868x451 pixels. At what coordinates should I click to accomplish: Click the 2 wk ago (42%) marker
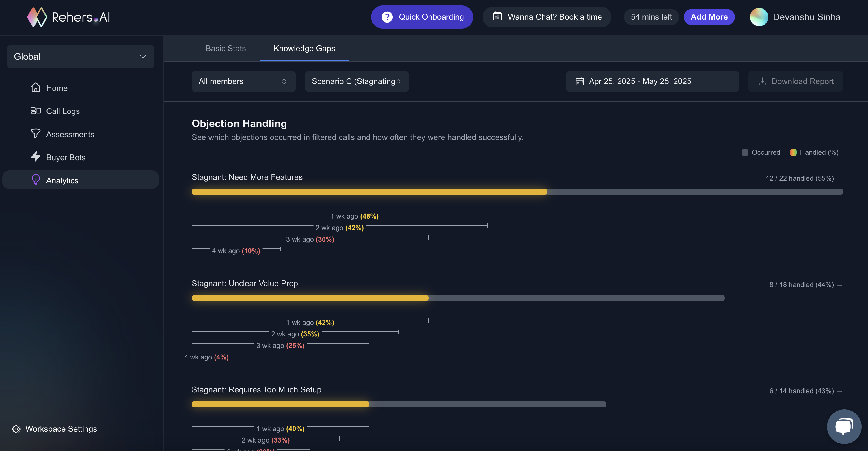[340, 228]
